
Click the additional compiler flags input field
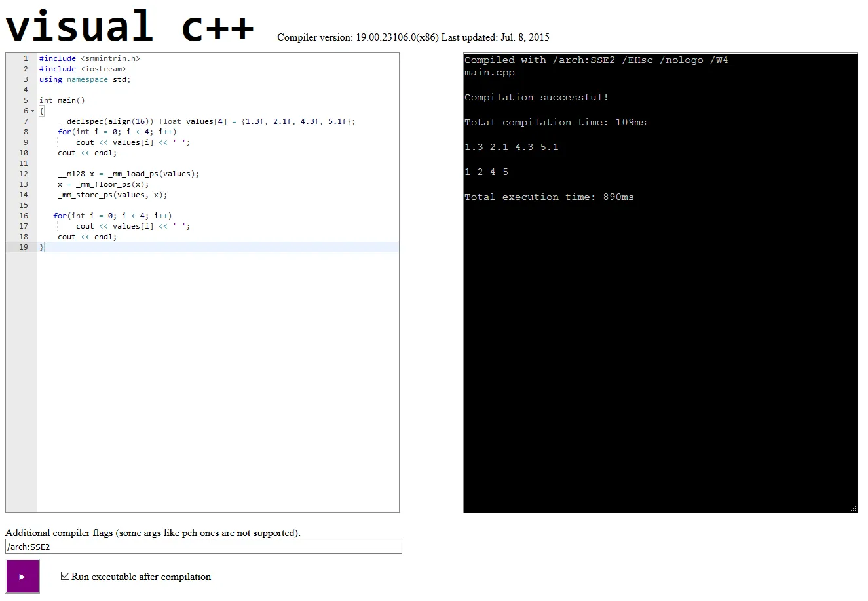[x=204, y=547]
